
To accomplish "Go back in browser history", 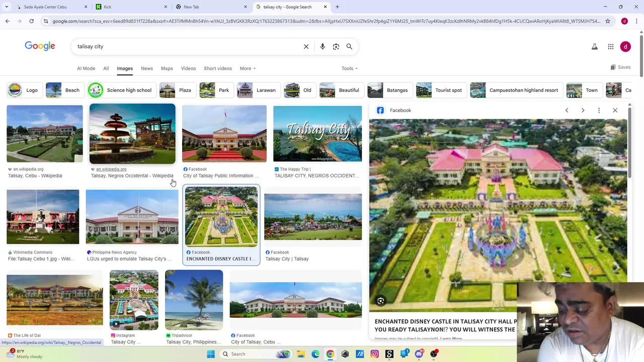I will 7,21.
